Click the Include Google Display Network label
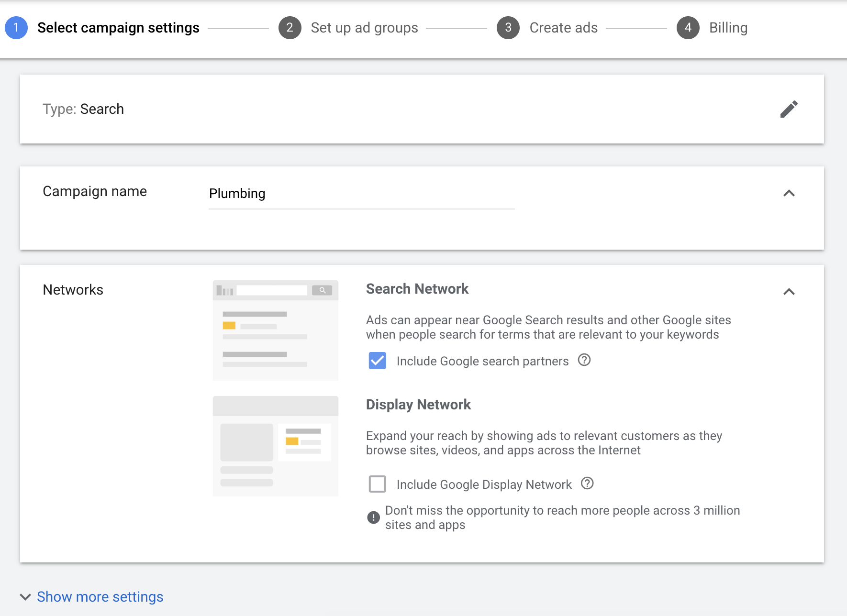This screenshot has width=847, height=616. pyautogui.click(x=484, y=484)
